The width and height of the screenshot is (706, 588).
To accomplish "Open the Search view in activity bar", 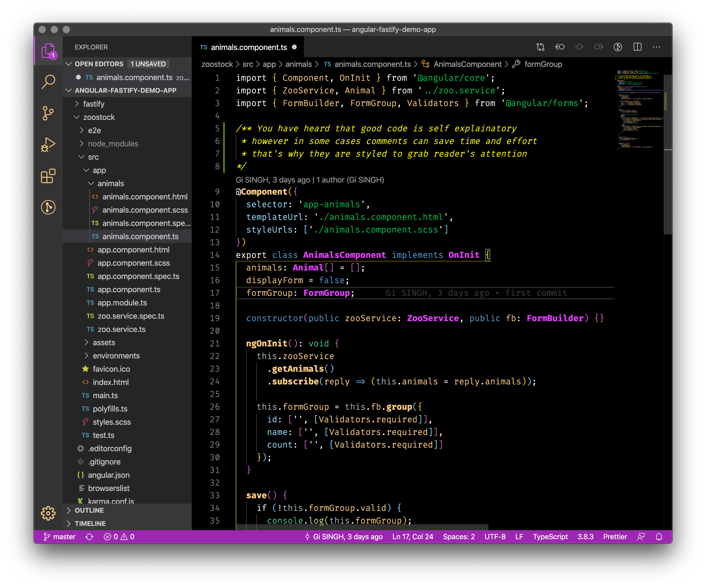I will [48, 82].
